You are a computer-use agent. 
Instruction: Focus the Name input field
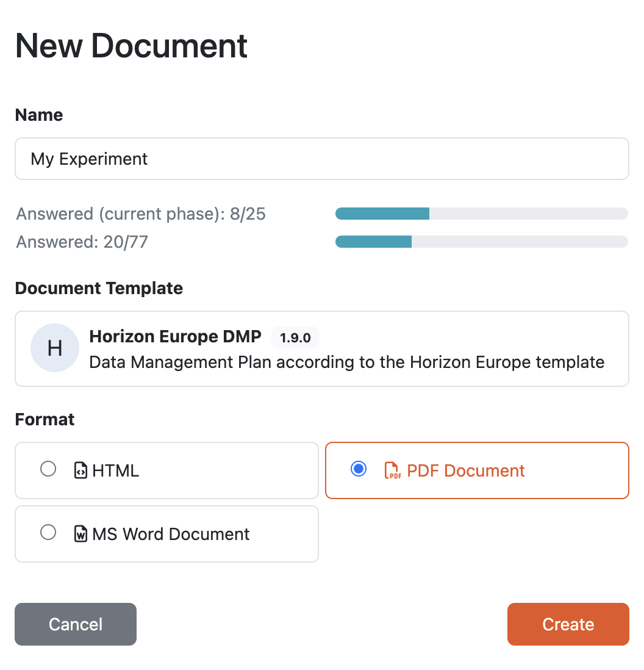[322, 159]
